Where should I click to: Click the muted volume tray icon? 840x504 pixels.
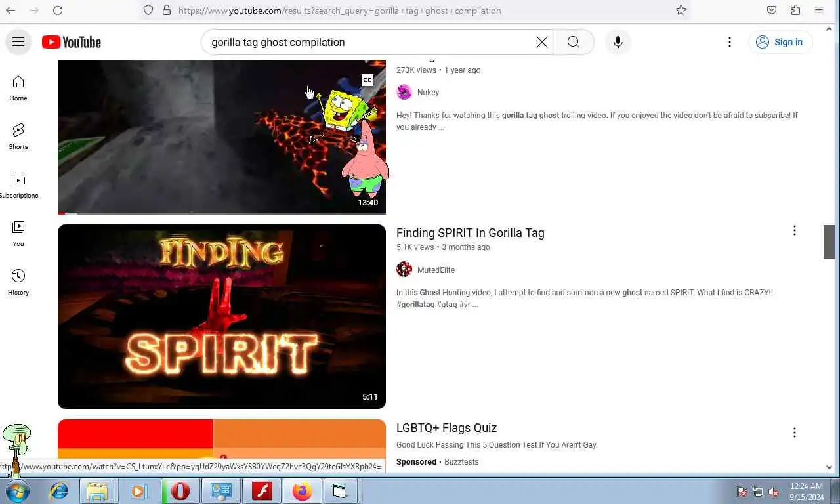click(x=774, y=492)
